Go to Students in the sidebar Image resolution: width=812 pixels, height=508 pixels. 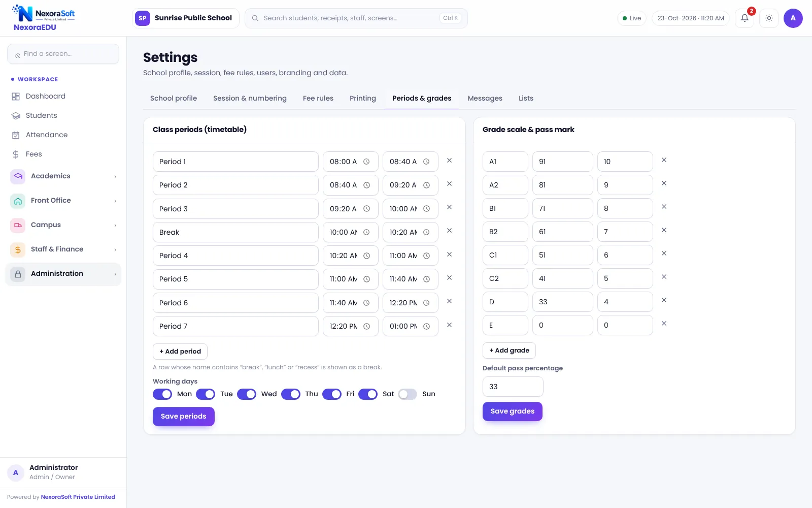point(63,115)
